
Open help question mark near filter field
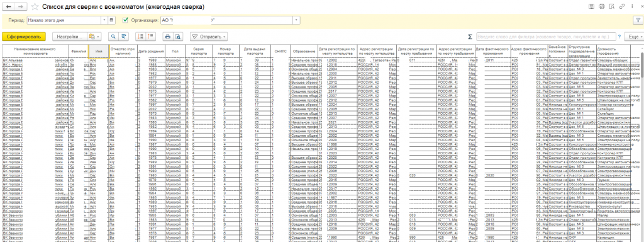pos(619,37)
